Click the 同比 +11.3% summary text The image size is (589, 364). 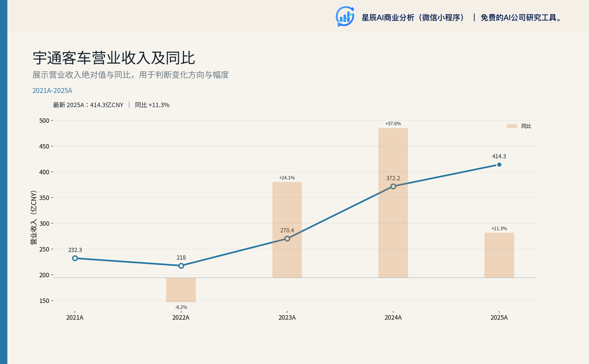pos(152,105)
